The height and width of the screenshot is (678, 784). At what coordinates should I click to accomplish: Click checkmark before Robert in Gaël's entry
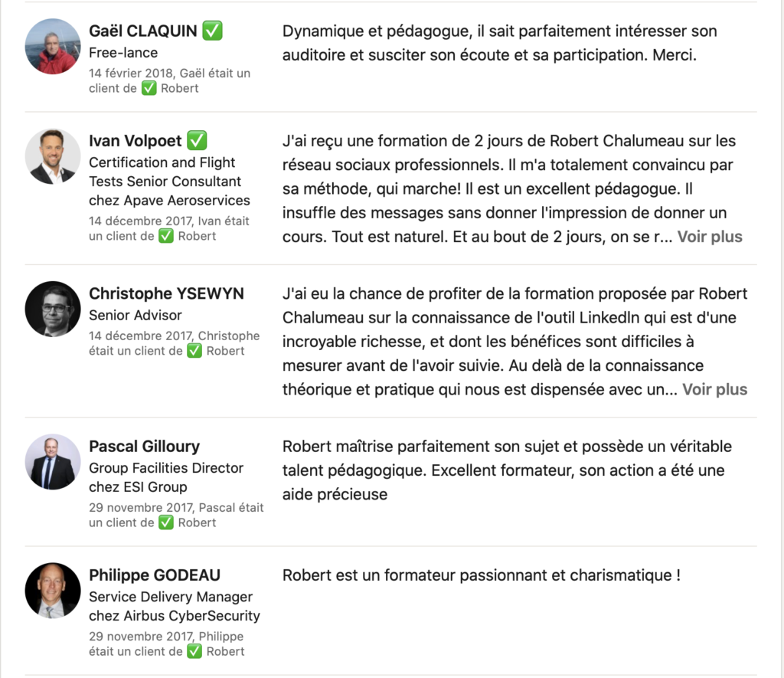click(149, 88)
